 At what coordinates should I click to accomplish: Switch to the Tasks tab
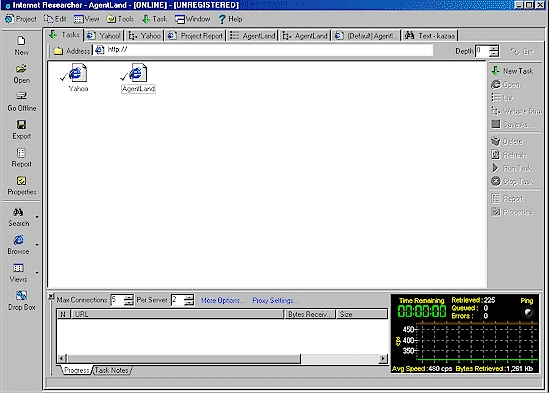[65, 35]
